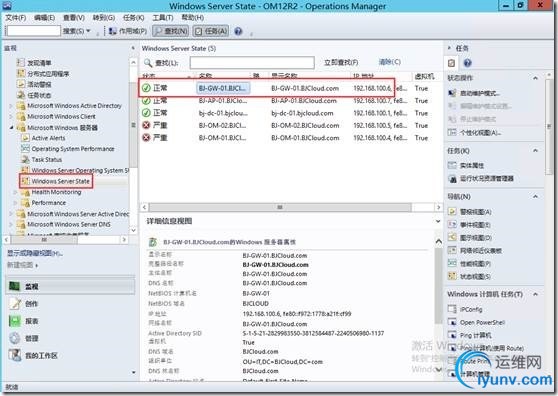This screenshot has height=396, width=558.
Task: Open the 我的工作区 (My Workspace) icon
Action: click(x=15, y=355)
